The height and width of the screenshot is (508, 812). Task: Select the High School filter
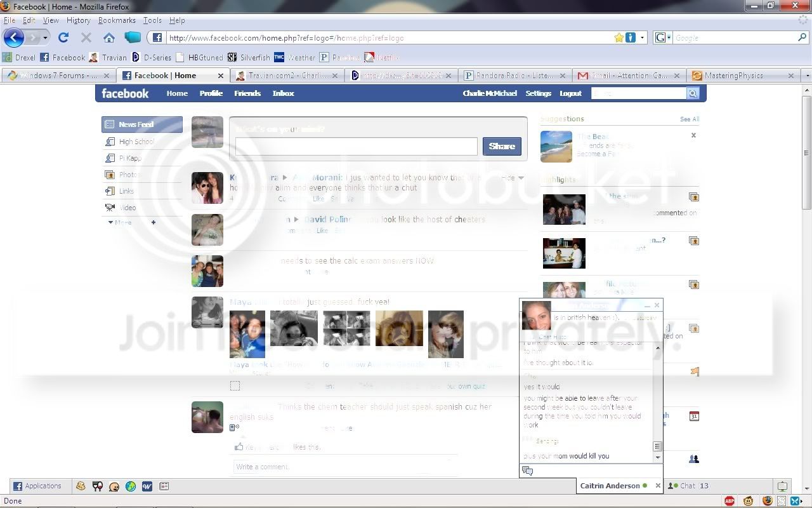click(x=142, y=142)
